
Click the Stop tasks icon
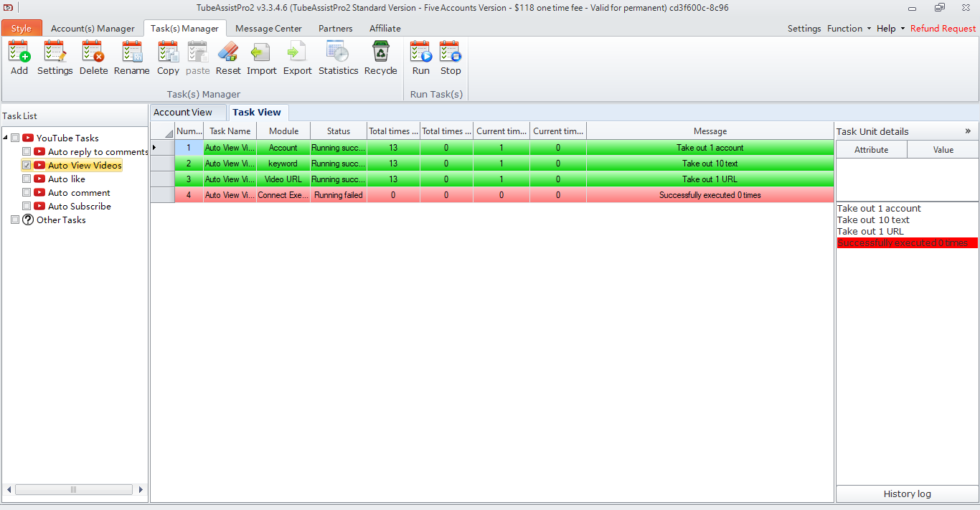(x=451, y=53)
